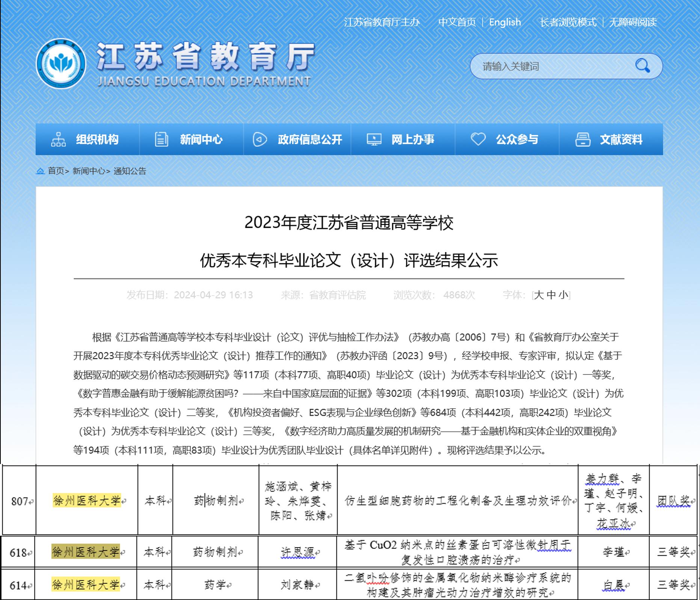Click the article title 2023年度江苏省普通高等学校
The image size is (700, 600).
[x=349, y=222]
